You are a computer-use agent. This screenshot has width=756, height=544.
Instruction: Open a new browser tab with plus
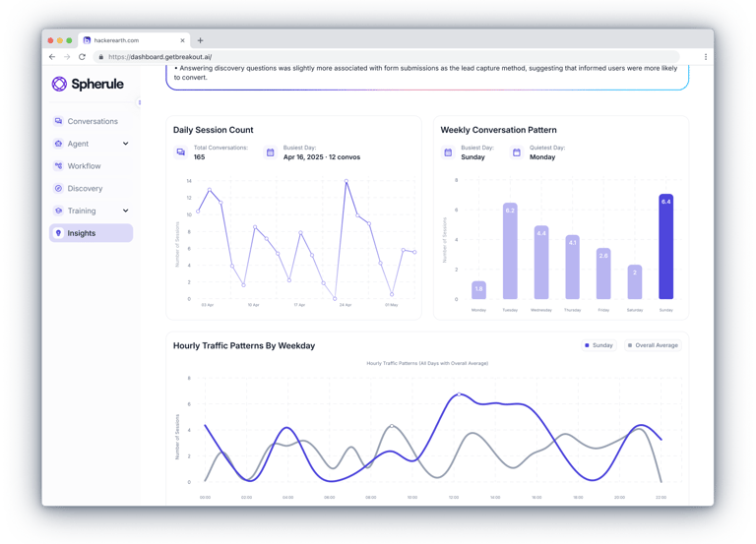click(200, 40)
